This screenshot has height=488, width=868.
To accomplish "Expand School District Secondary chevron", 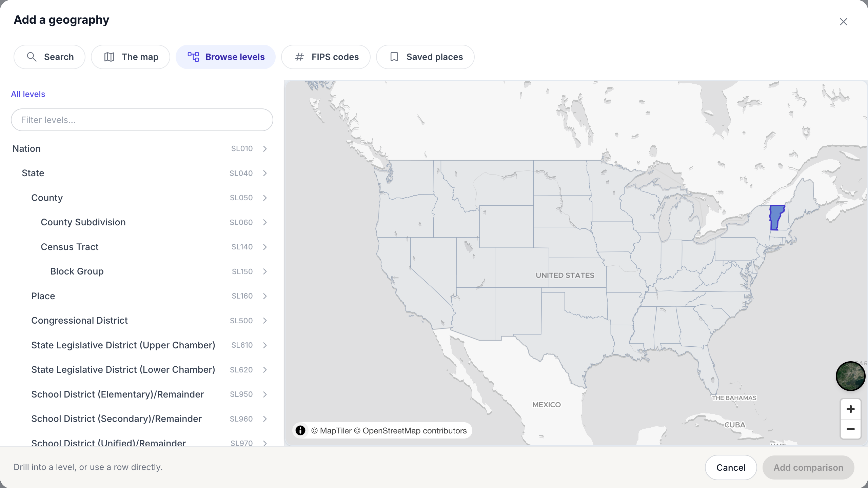I will (x=265, y=419).
